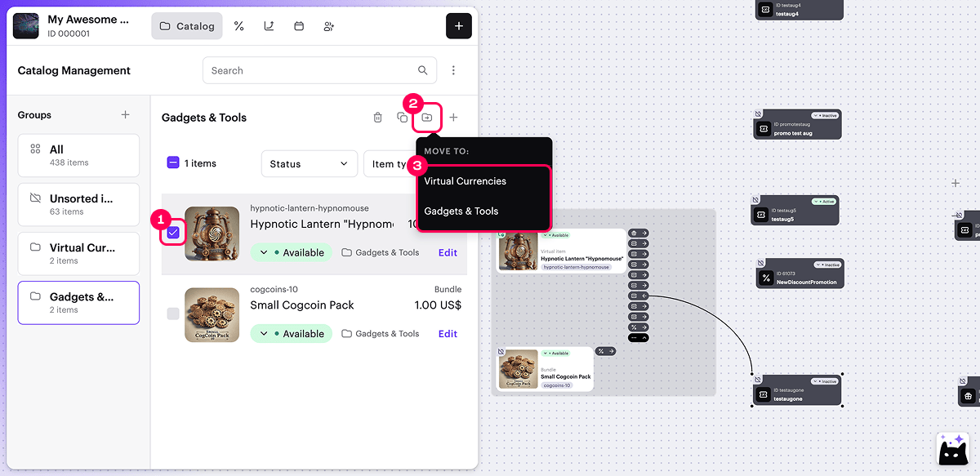Viewport: 980px width, 476px height.
Task: Click the move to group icon
Action: coord(427,118)
